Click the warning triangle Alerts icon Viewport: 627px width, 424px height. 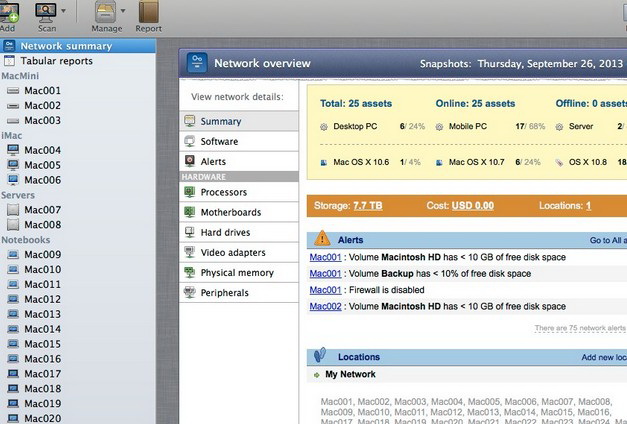pyautogui.click(x=322, y=239)
